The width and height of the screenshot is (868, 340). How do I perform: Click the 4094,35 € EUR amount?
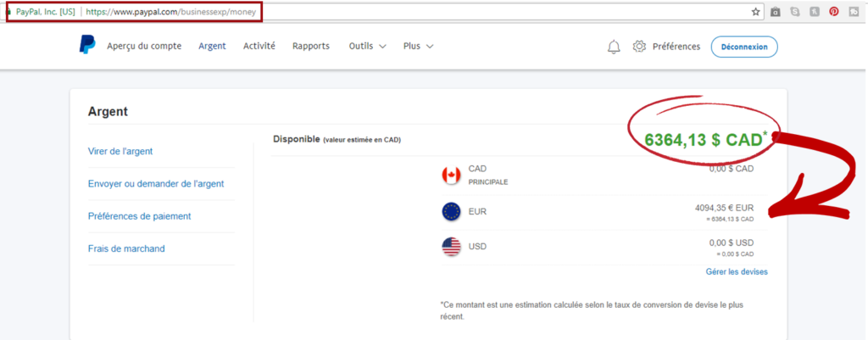pyautogui.click(x=724, y=209)
